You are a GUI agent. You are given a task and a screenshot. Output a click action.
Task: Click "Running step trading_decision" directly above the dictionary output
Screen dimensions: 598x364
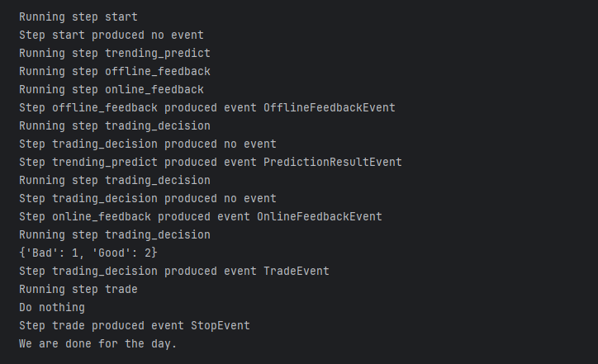coord(115,234)
